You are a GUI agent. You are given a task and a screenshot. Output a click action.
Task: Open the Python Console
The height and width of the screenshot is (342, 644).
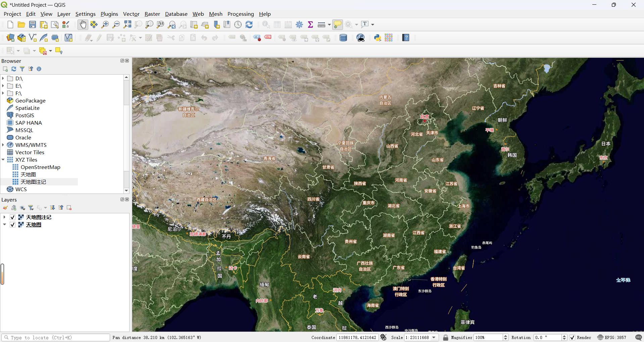pyautogui.click(x=378, y=38)
